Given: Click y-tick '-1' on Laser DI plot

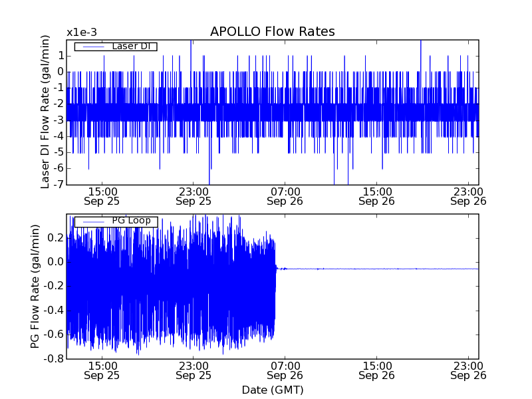Looking at the screenshot, I should click(x=59, y=88).
